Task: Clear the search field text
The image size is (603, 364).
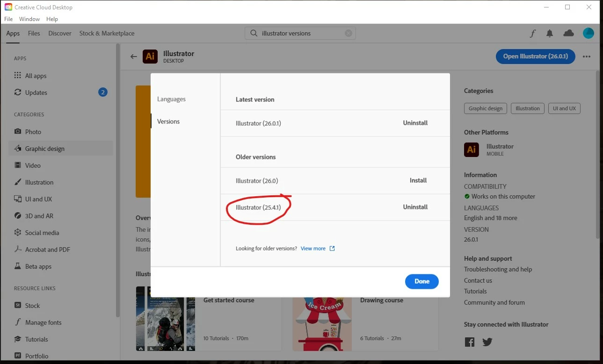Action: pos(349,33)
